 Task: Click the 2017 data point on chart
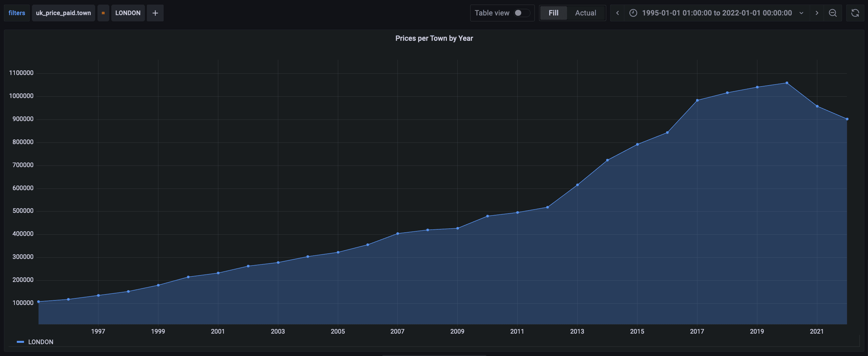click(697, 100)
